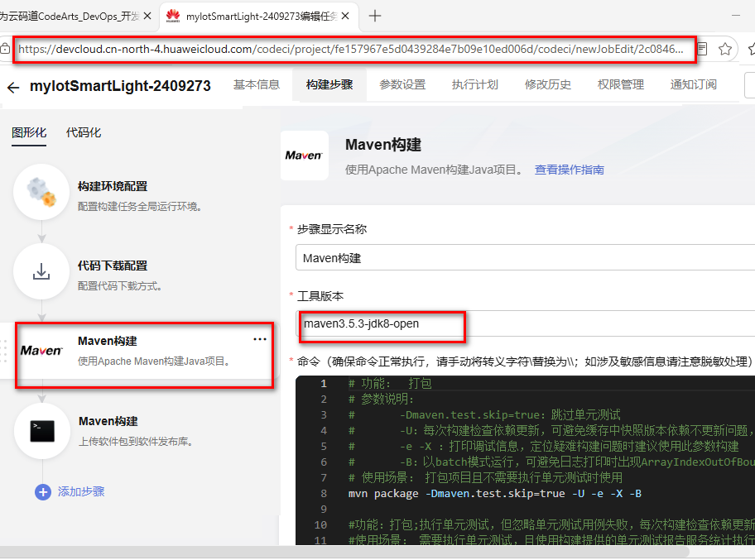The width and height of the screenshot is (755, 560).
Task: Click the Maven logo in the selected step
Action: (x=41, y=351)
